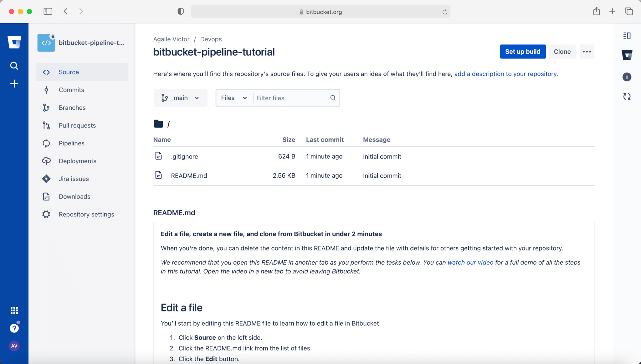Click the Set up build button

[523, 52]
